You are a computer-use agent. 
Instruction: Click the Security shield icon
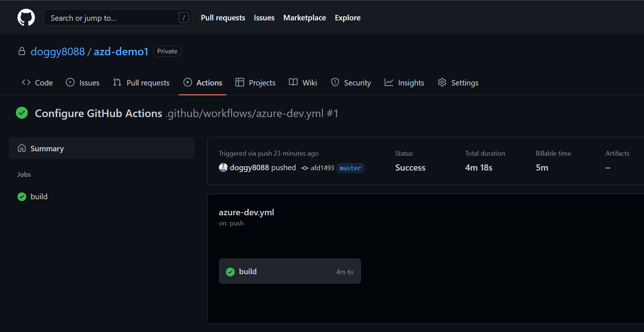pos(335,83)
